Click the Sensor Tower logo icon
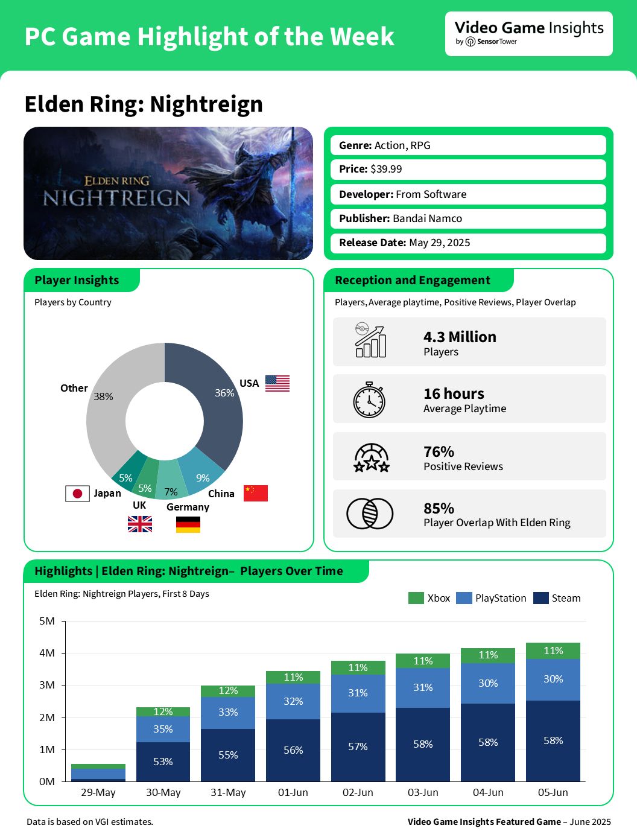 (471, 42)
